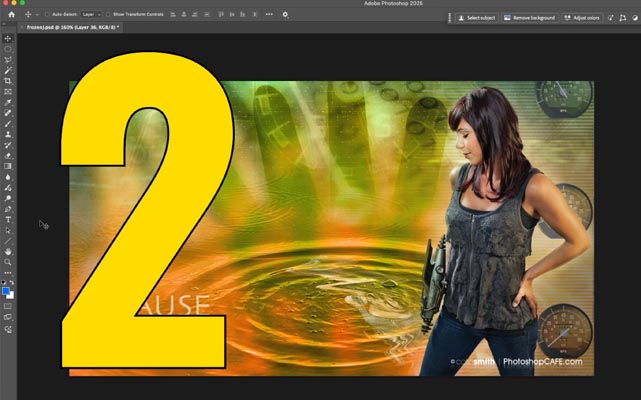Align vertical centers icon
Viewport: 641px width, 400px height.
point(232,14)
